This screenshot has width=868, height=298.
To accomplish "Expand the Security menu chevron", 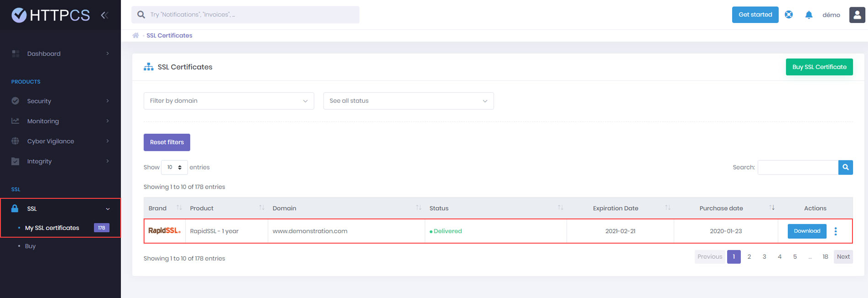I will [x=108, y=101].
